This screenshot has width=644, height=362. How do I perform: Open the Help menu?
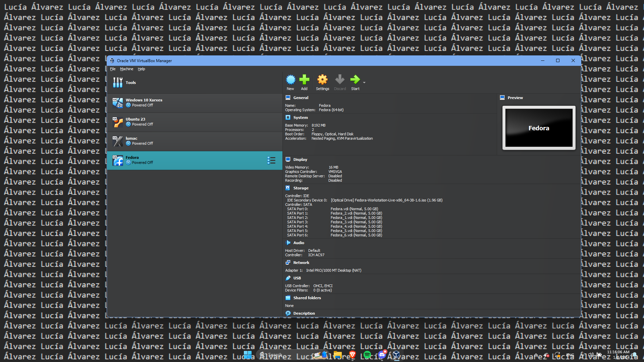tap(141, 69)
